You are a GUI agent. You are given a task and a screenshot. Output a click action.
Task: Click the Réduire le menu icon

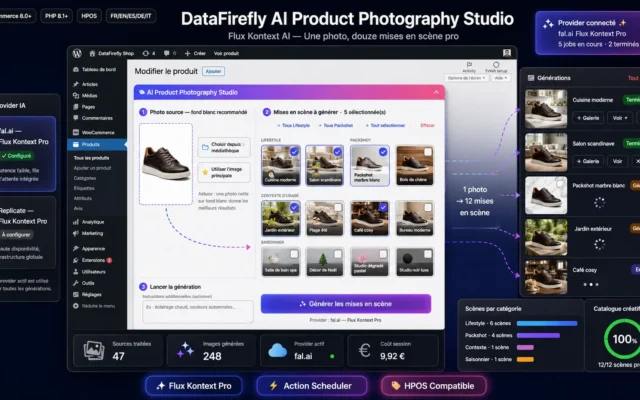pos(76,306)
